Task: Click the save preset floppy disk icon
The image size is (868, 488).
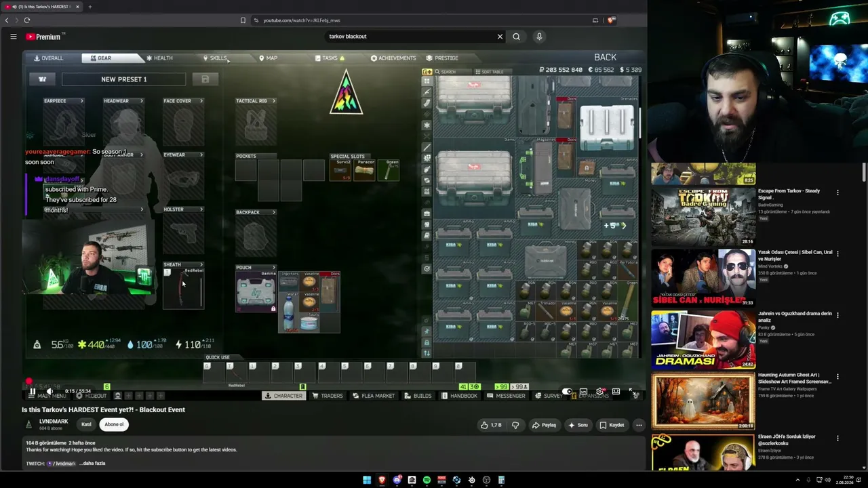Action: 205,79
